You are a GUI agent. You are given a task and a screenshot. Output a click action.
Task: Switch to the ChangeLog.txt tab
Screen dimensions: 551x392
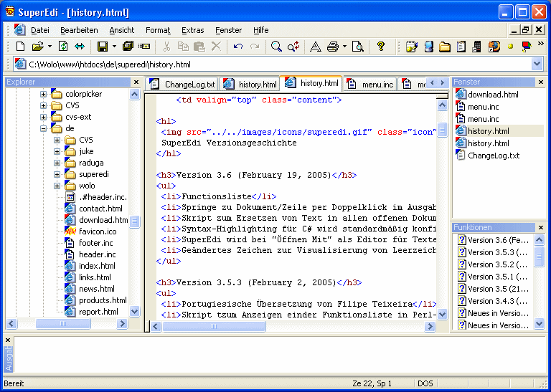(182, 85)
